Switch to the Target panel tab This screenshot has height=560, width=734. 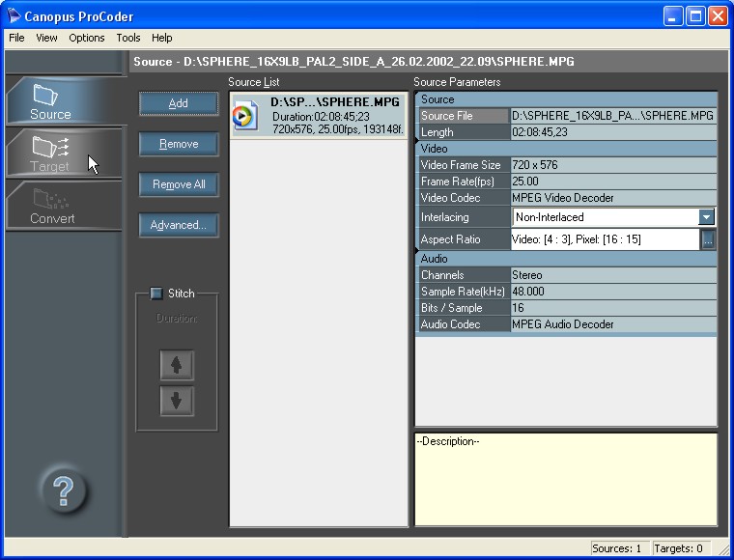[x=63, y=153]
